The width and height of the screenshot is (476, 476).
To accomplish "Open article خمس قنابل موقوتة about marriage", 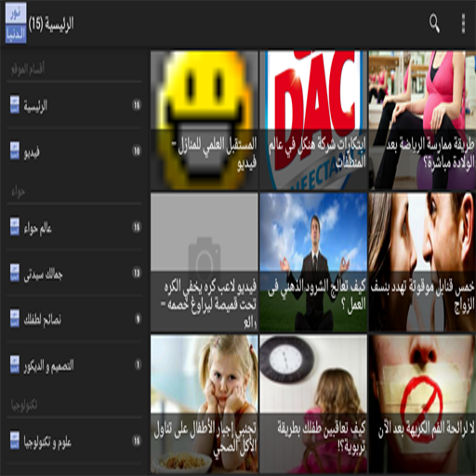I will tap(422, 262).
